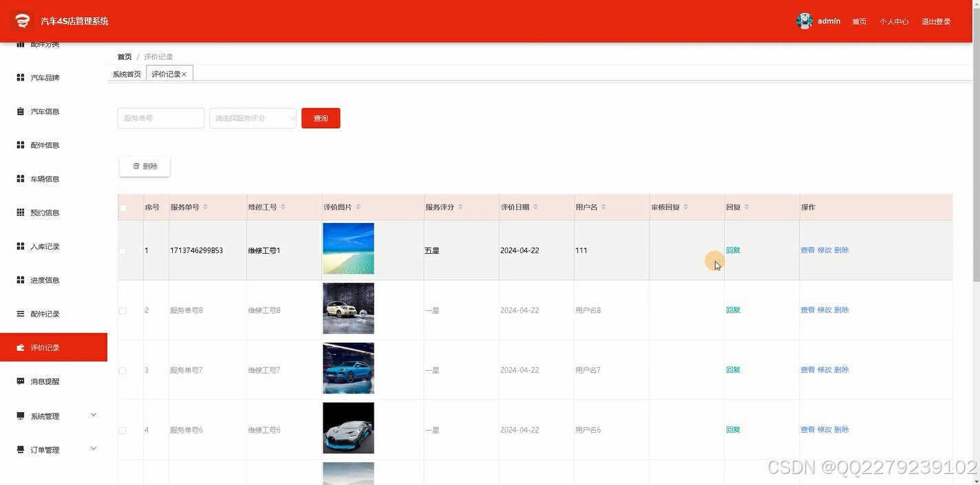
Task: Toggle the select-all checkbox in table header
Action: pyautogui.click(x=122, y=207)
